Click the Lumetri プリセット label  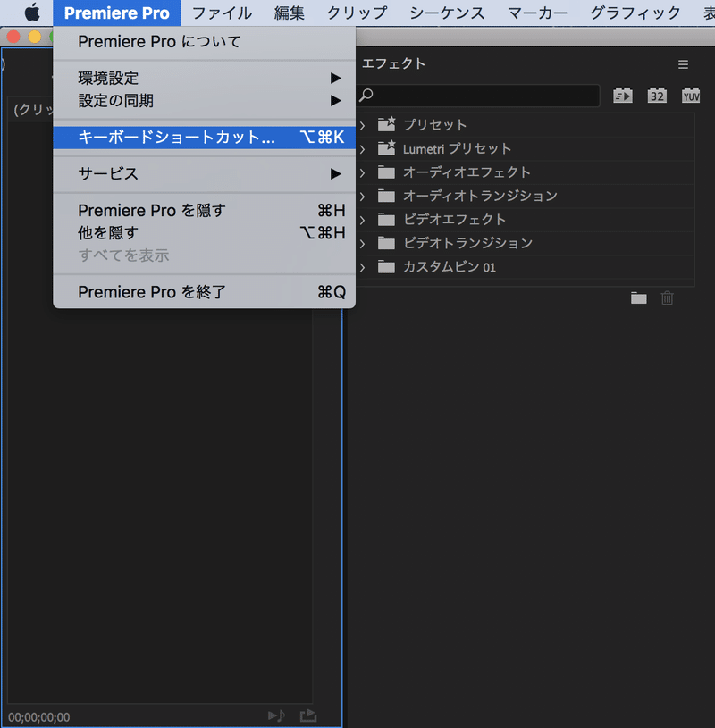click(x=458, y=148)
